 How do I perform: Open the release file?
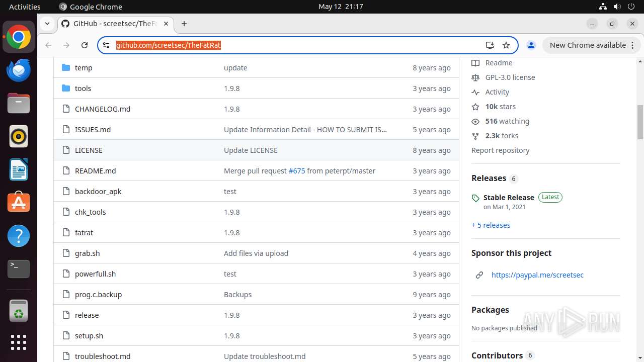87,315
